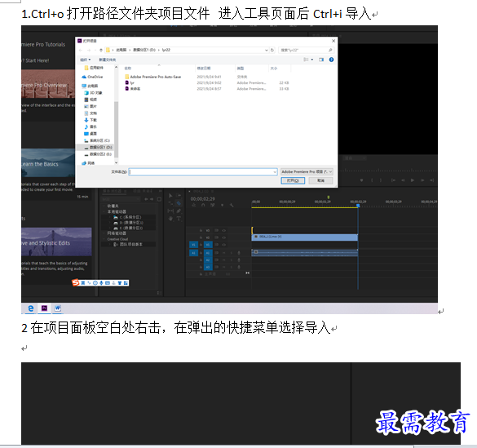Select the Selection tool arrow in Premiere
The width and height of the screenshot is (477, 448).
(x=170, y=196)
